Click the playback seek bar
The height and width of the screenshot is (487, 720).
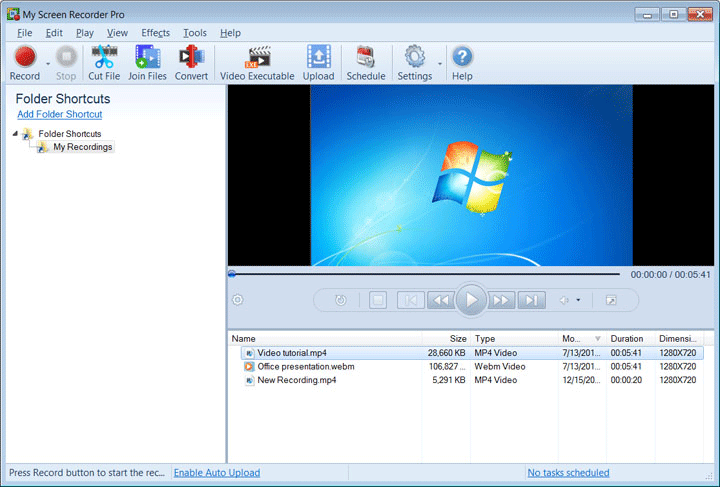coord(426,274)
